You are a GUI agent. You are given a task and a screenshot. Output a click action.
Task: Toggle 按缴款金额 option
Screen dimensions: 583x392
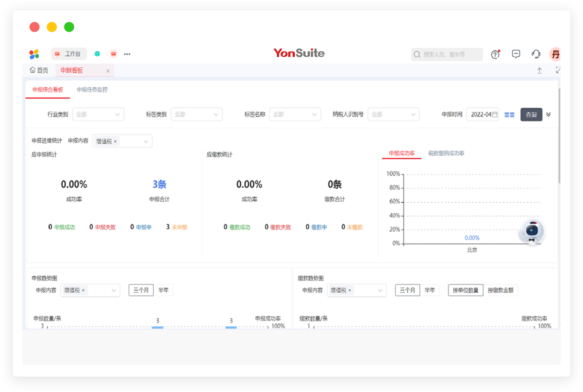pos(501,290)
